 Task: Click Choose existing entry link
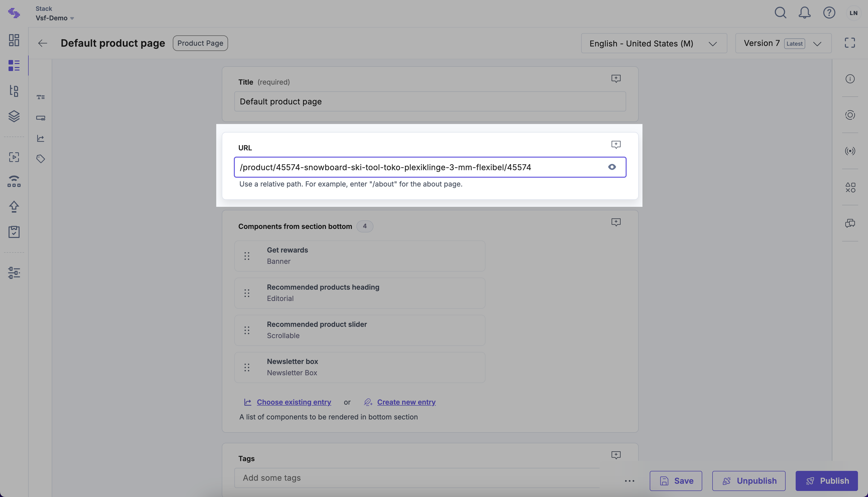[x=294, y=402]
